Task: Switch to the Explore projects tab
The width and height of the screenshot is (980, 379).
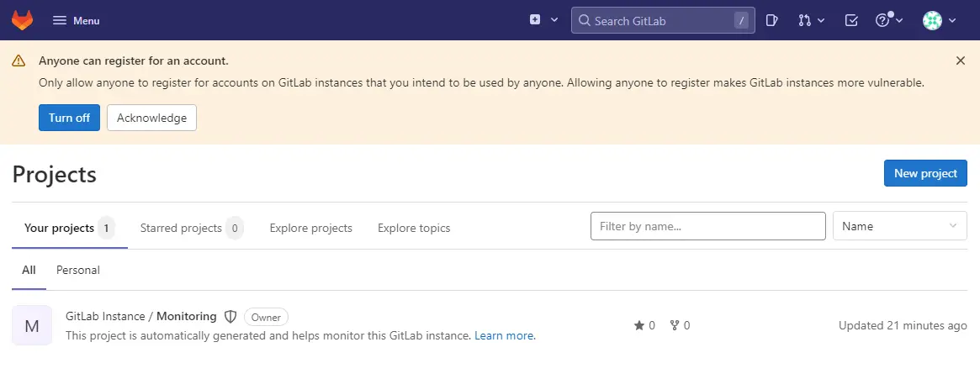Action: [310, 228]
